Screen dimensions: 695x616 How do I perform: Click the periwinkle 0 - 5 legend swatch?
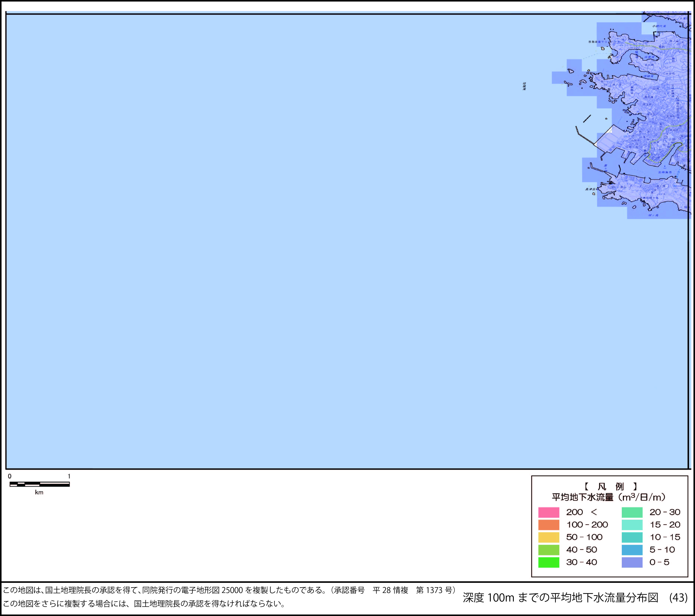pyautogui.click(x=632, y=563)
